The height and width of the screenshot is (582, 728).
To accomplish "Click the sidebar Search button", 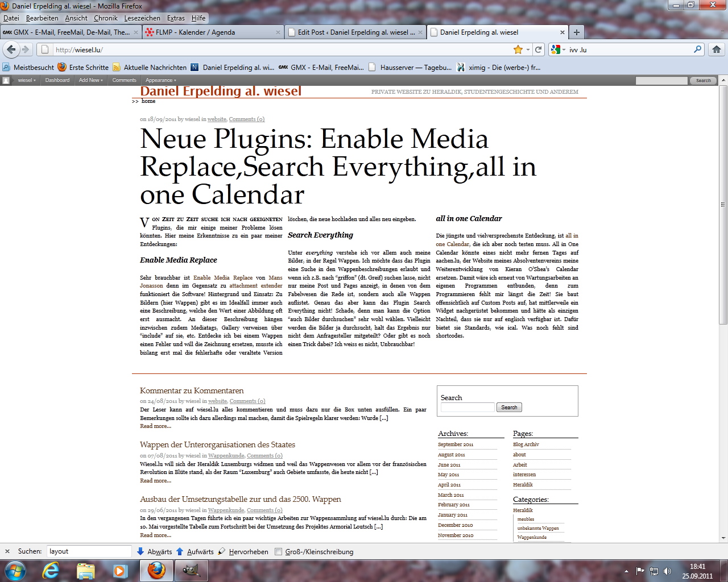I will 509,408.
